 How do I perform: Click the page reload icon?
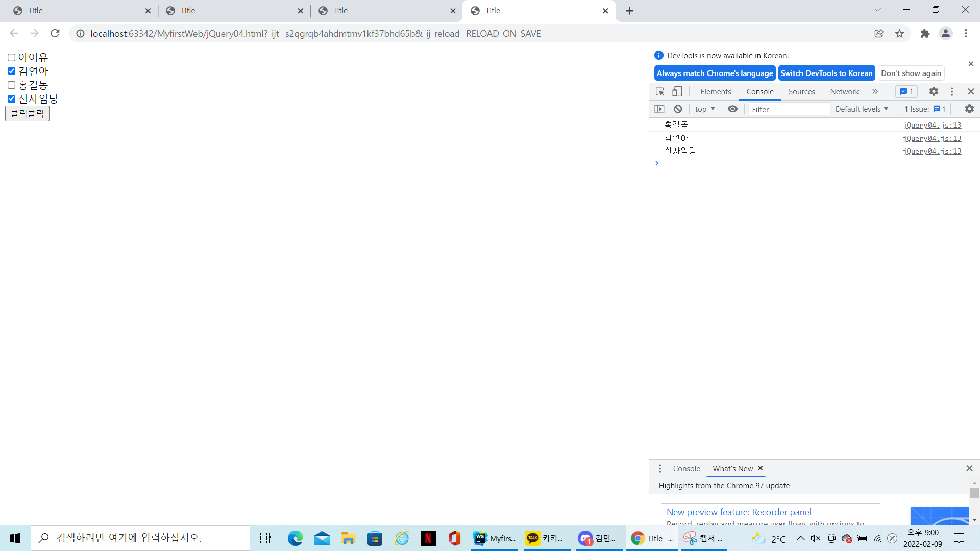[x=55, y=34]
